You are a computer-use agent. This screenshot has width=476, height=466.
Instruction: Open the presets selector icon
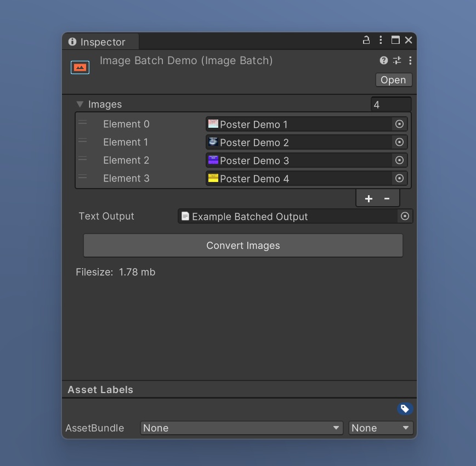397,60
